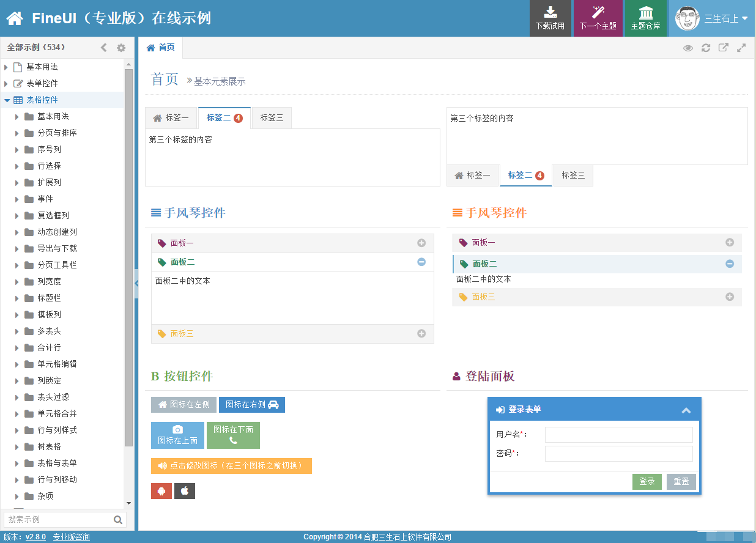Toggle fullscreen with the expand arrows icon

tap(741, 48)
